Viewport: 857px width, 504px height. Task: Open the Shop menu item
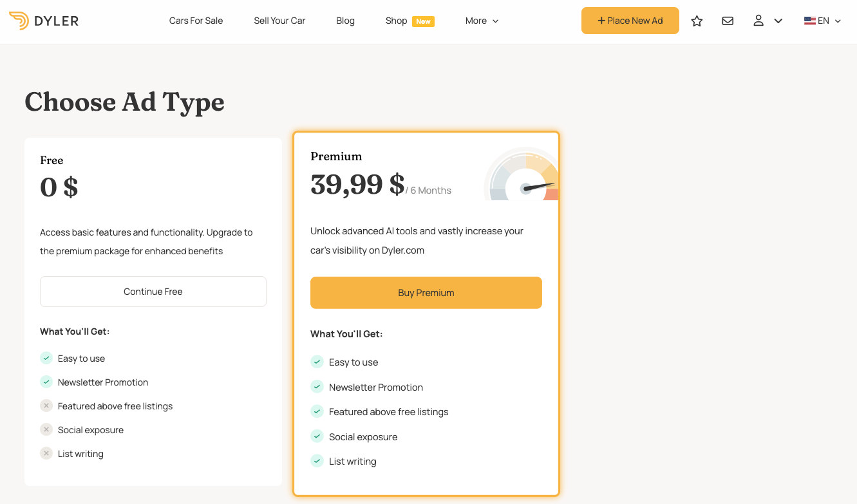[396, 21]
